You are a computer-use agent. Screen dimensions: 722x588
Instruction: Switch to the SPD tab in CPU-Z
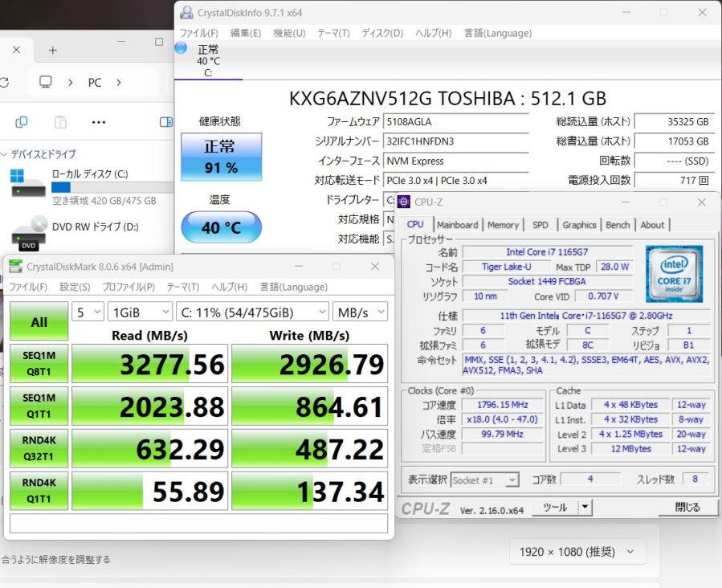540,225
